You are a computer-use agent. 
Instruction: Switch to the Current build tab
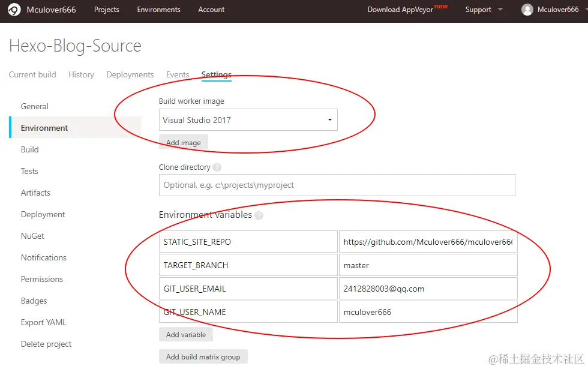pyautogui.click(x=32, y=74)
